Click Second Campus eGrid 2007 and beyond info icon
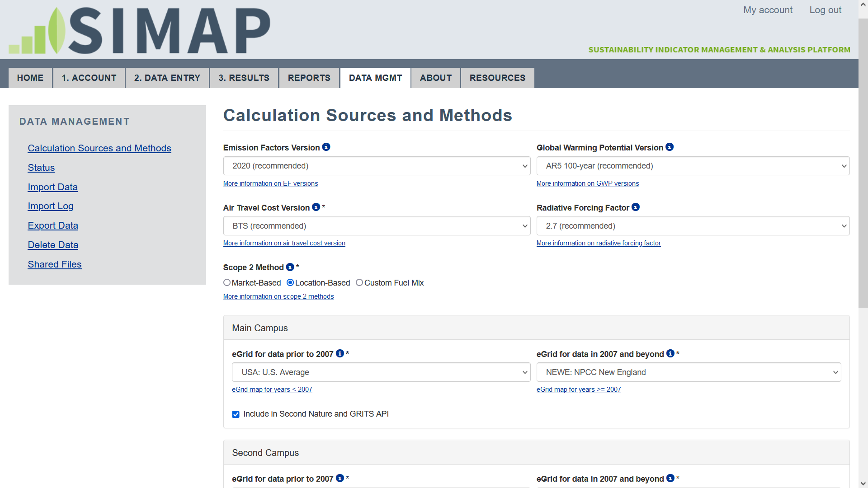 (x=670, y=479)
